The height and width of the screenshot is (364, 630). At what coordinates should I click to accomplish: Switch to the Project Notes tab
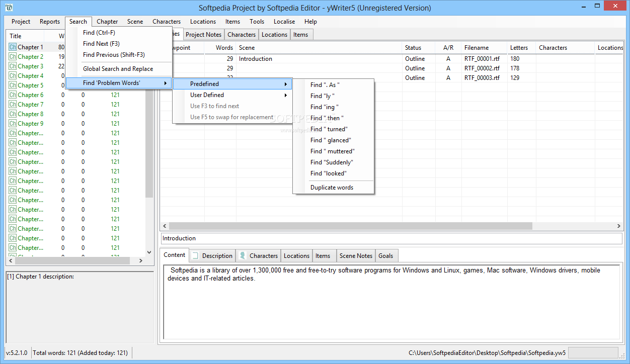click(203, 35)
